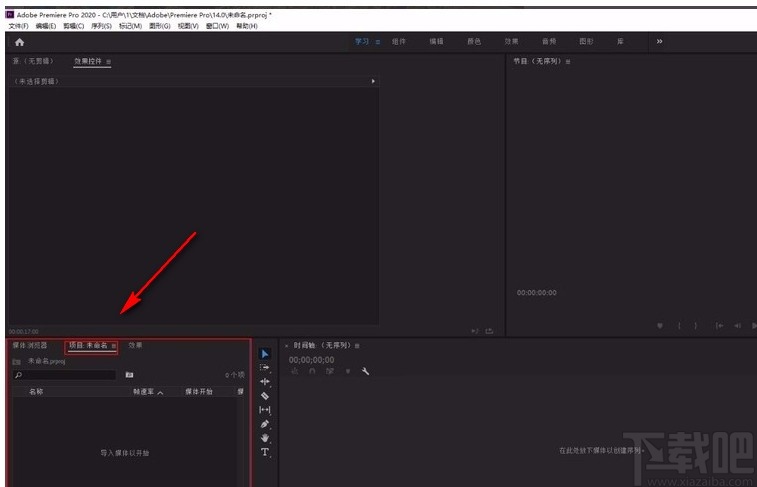Click the play-around icon under effect controls
Viewport: 757px width, 487px height.
(475, 331)
